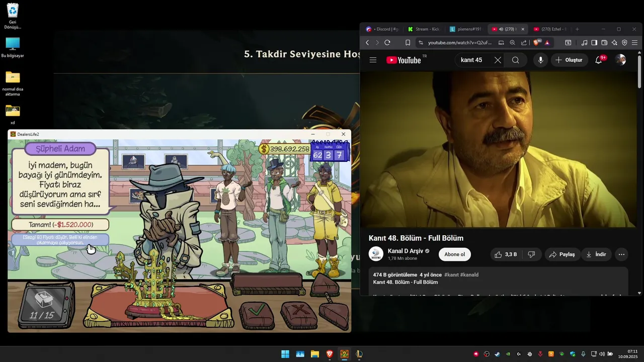Close the active YouTube tab

click(x=523, y=29)
